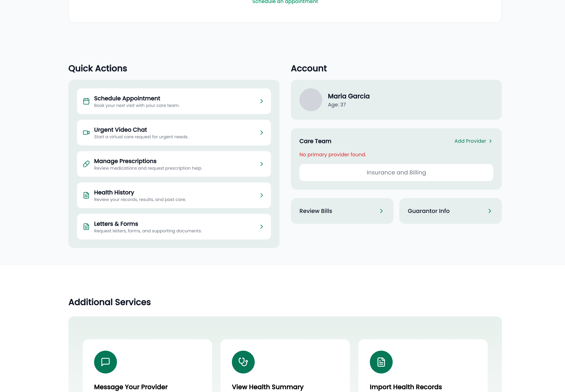Click the Maria Garcia name
This screenshot has width=565, height=392.
click(x=349, y=96)
